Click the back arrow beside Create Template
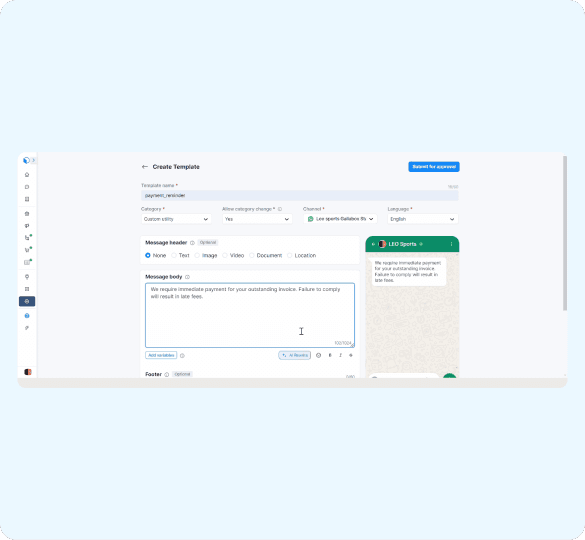Screen dimensions: 585x540 pos(145,167)
